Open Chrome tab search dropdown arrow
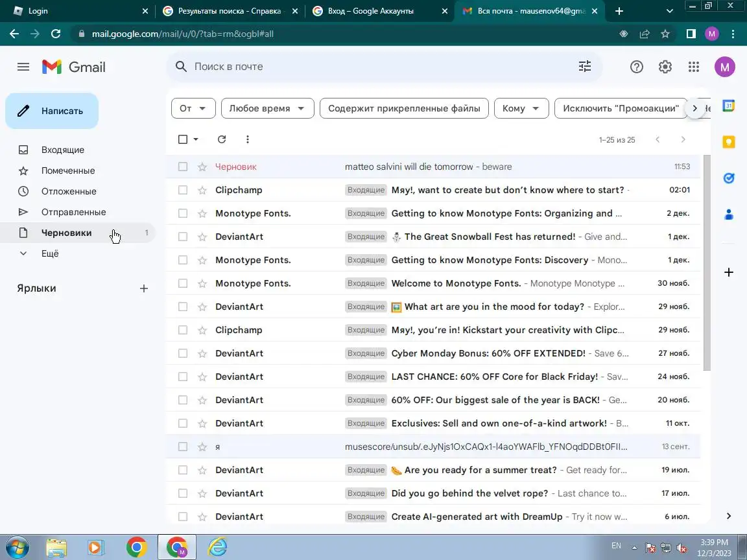Viewport: 747px width, 560px height. [x=669, y=11]
